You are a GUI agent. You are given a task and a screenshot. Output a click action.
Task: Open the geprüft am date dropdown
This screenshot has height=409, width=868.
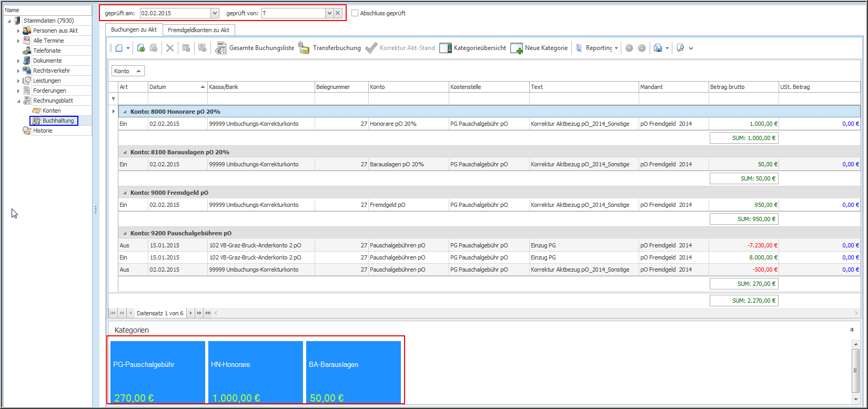click(215, 13)
